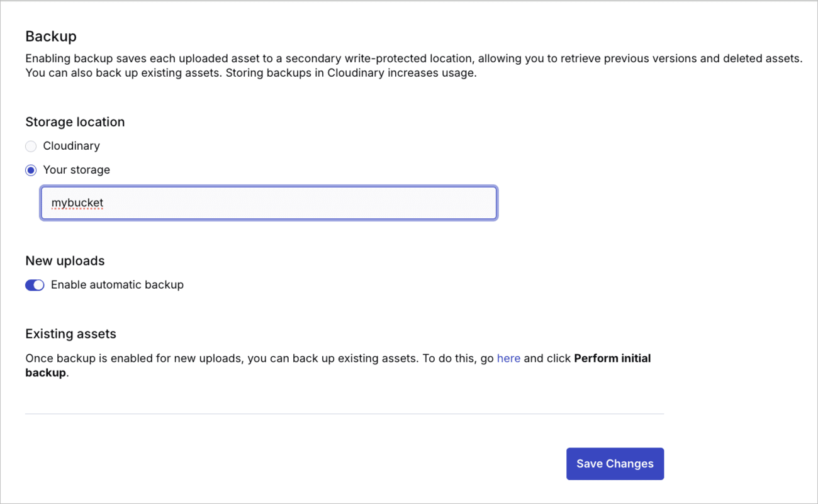This screenshot has width=818, height=504.
Task: Click the horizontal divider above Save Changes
Action: click(344, 414)
